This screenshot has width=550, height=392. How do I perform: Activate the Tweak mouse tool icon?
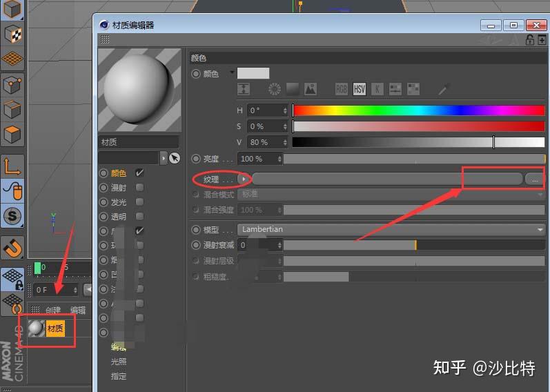point(12,190)
